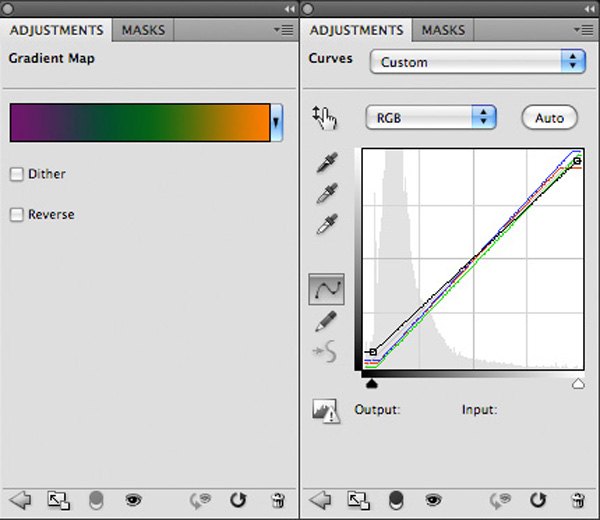Reset Curves adjustment to defaults
The image size is (600, 520).
click(x=538, y=500)
